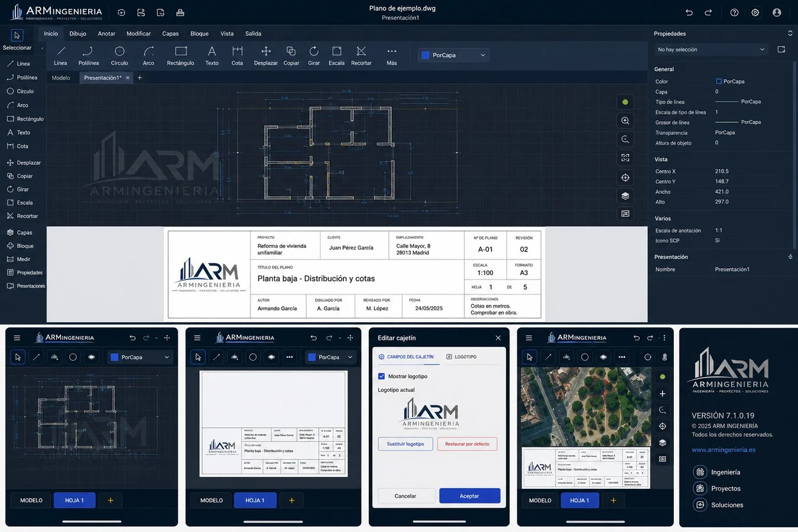
Task: Click zoom out on the main canvas toolbar
Action: 625,140
